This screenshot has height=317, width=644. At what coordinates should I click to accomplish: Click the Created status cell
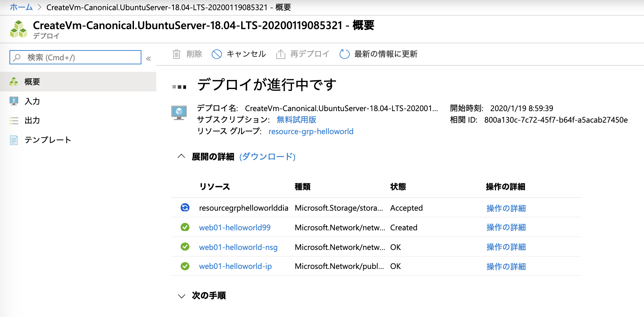pos(404,228)
